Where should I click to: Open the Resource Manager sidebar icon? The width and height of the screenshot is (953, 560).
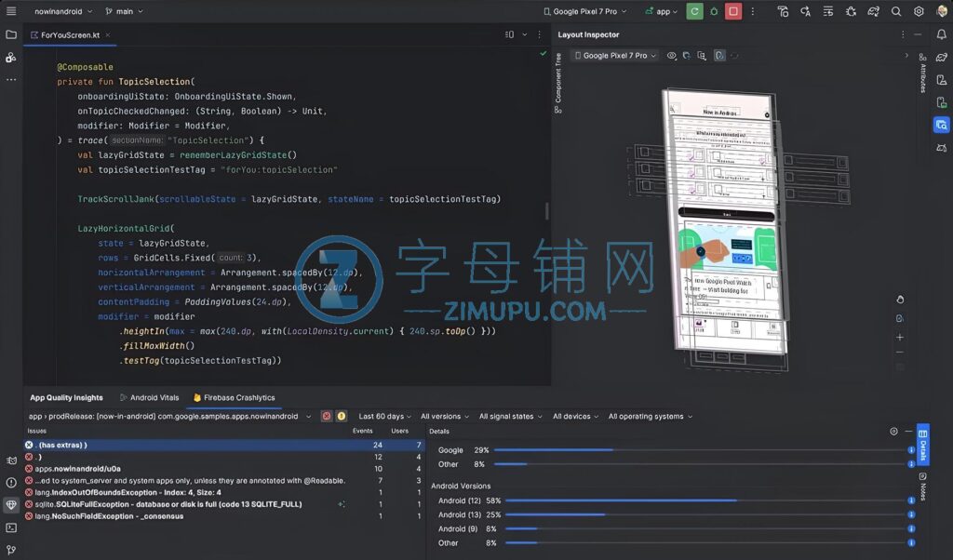point(11,57)
